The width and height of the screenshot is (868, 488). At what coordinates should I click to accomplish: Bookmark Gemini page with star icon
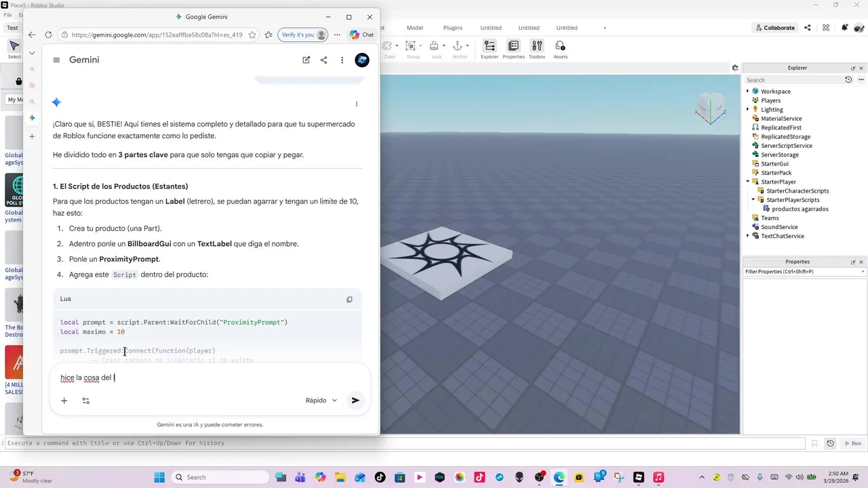(252, 35)
